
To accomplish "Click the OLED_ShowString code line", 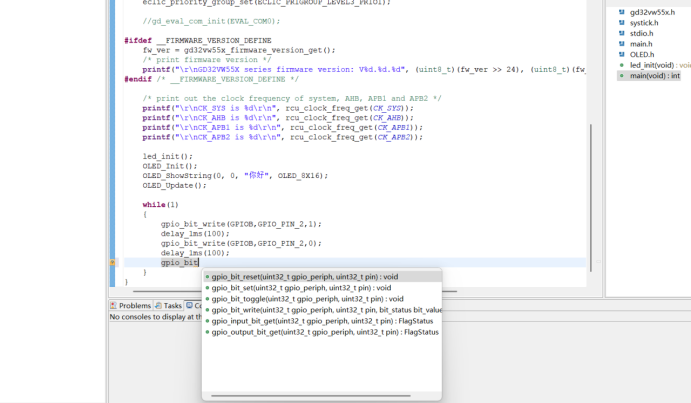I will tap(235, 176).
